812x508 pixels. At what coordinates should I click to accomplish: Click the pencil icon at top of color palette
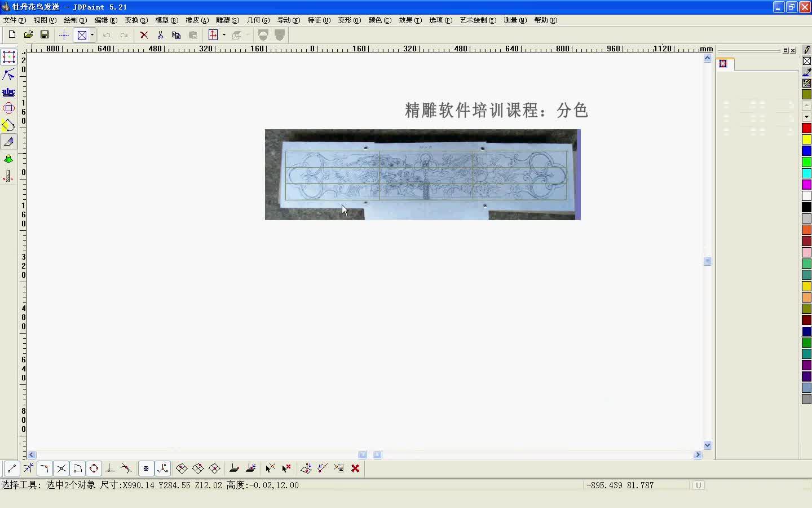click(x=806, y=50)
